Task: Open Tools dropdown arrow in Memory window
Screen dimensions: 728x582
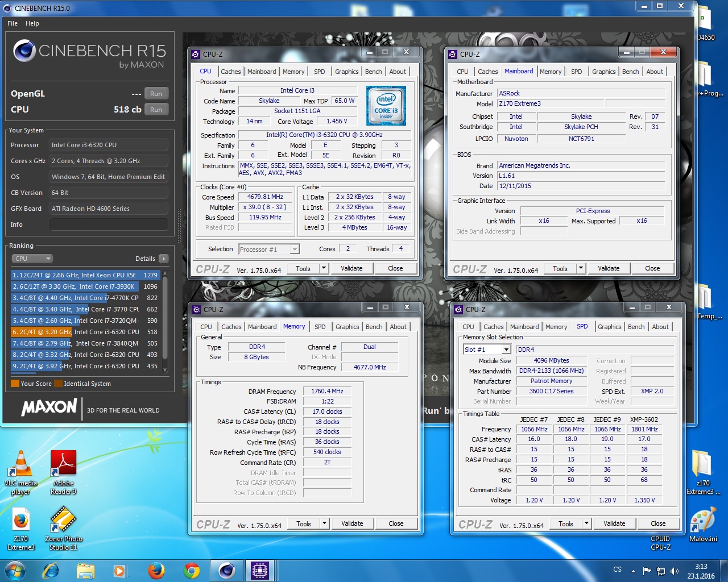Action: [324, 523]
